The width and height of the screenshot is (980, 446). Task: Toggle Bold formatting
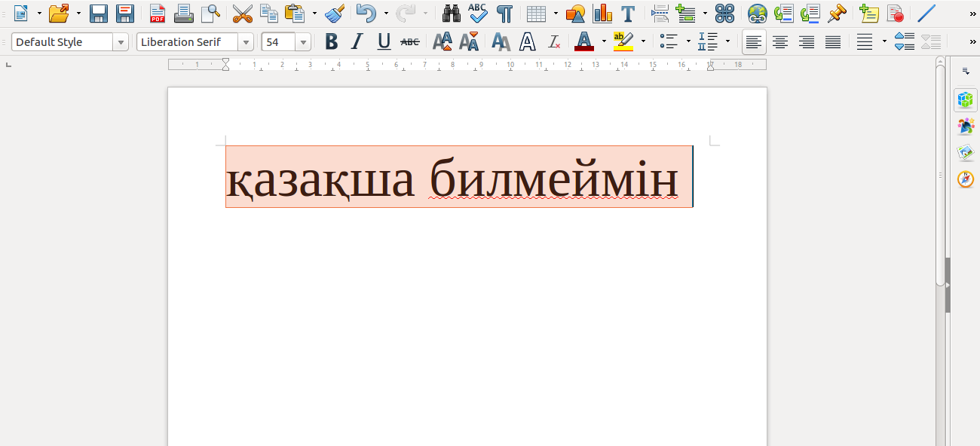tap(331, 42)
